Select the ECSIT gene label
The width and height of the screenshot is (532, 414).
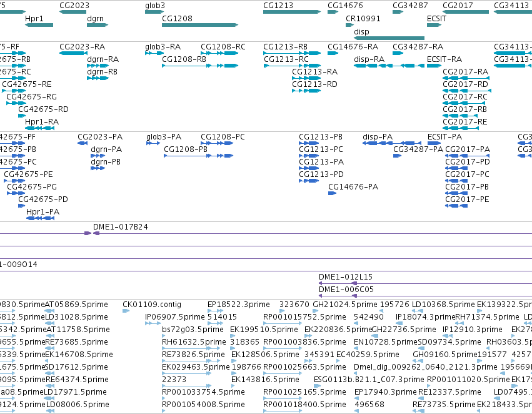coord(436,19)
